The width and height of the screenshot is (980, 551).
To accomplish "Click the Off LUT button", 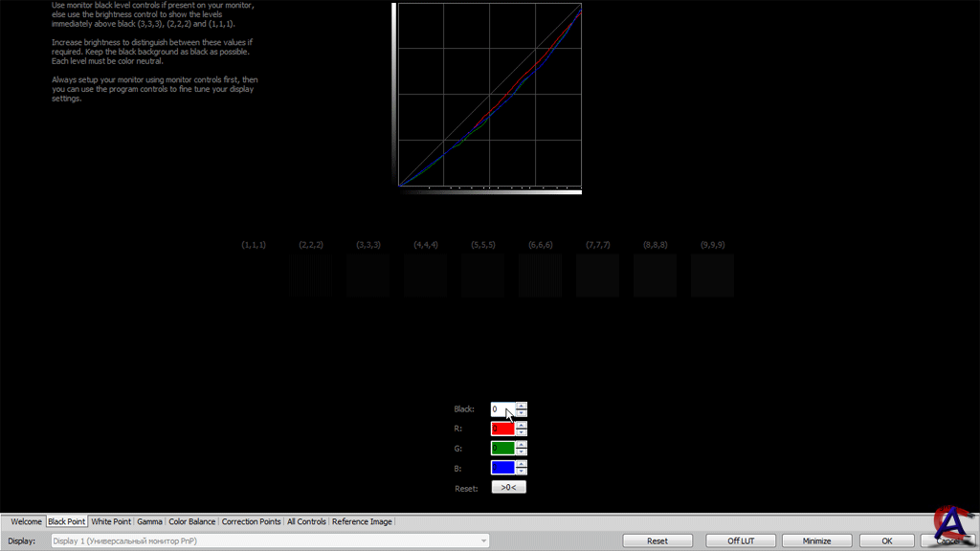I will click(x=741, y=540).
